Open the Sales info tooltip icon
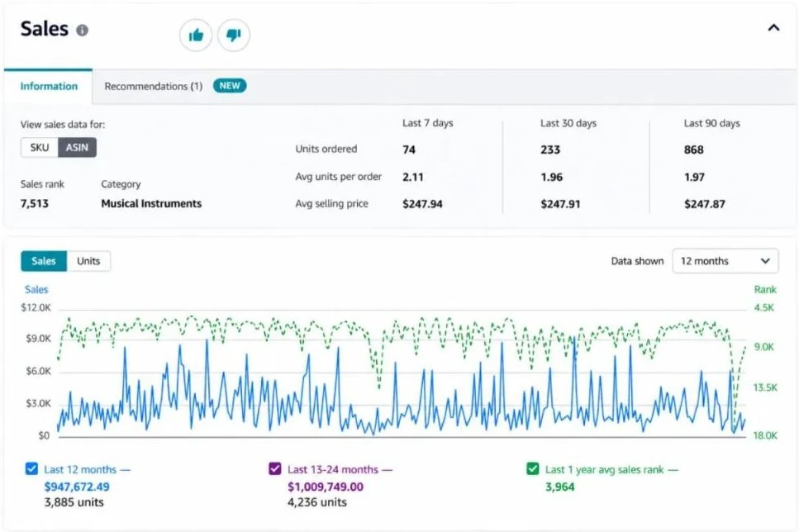This screenshot has height=532, width=799. (82, 31)
